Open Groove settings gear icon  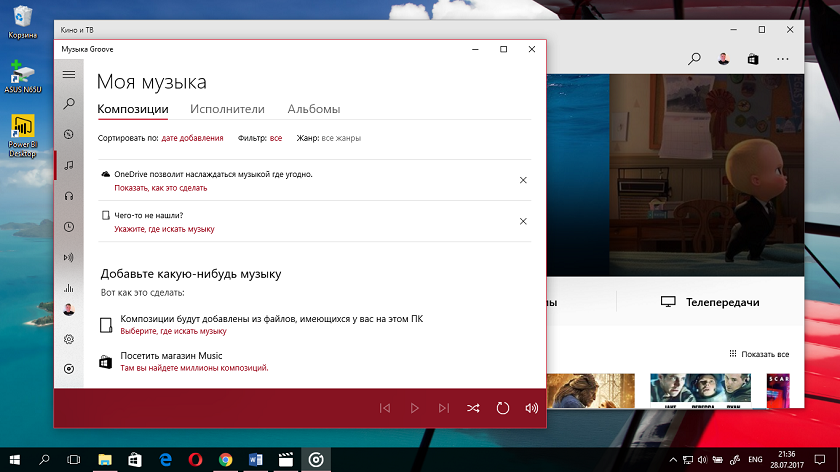pos(69,339)
